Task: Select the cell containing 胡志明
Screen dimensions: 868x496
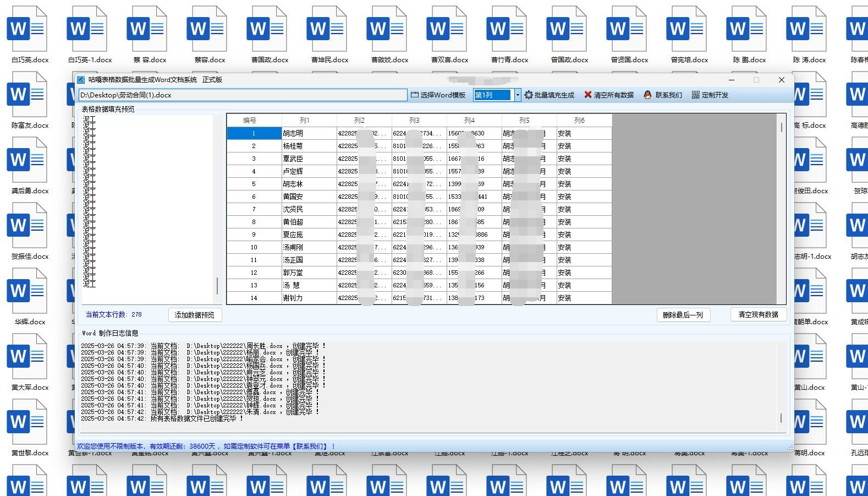Action: tap(309, 133)
